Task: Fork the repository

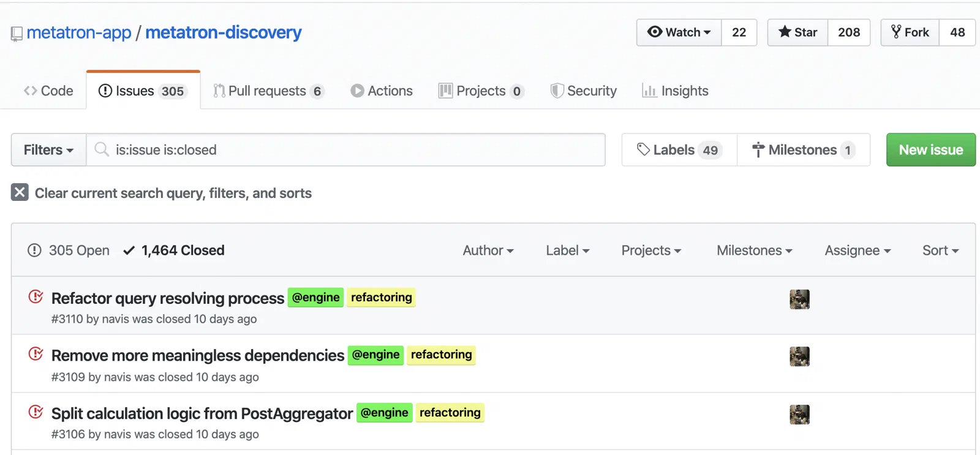Action: (x=910, y=32)
